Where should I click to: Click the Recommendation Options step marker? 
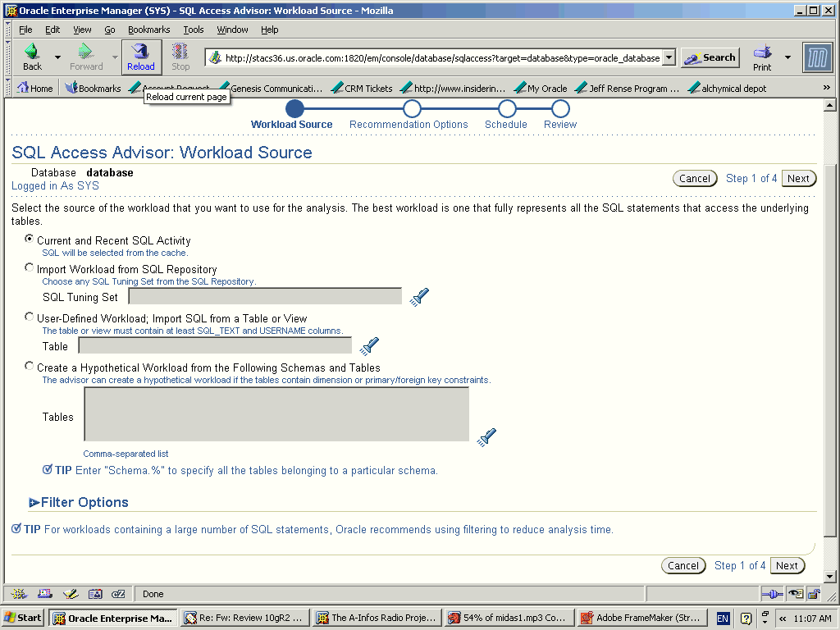412,109
